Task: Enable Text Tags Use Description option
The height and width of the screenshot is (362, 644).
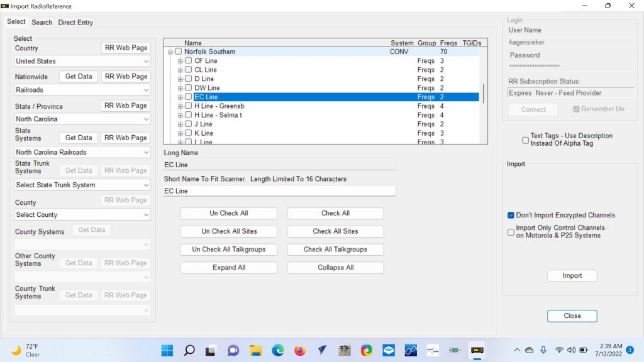Action: click(x=526, y=140)
